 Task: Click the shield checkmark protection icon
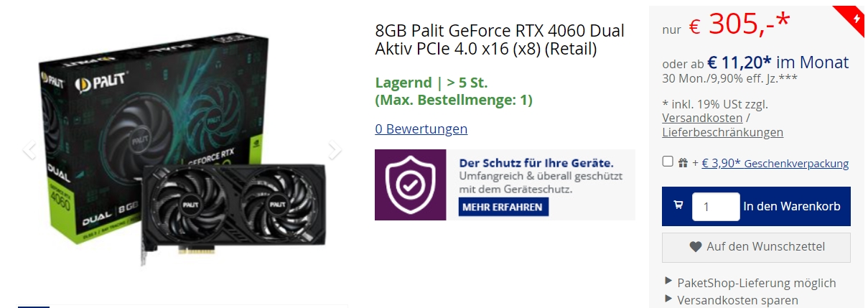click(410, 185)
